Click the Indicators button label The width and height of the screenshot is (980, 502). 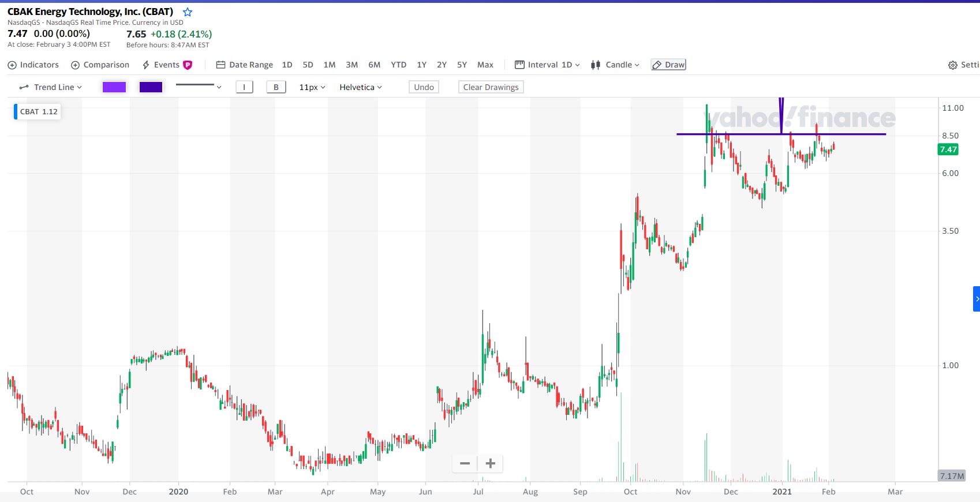(39, 65)
